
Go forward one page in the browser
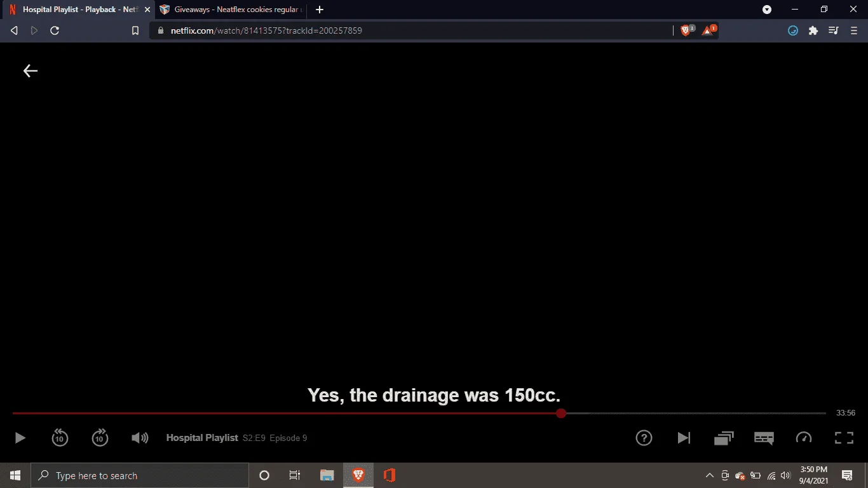[34, 30]
